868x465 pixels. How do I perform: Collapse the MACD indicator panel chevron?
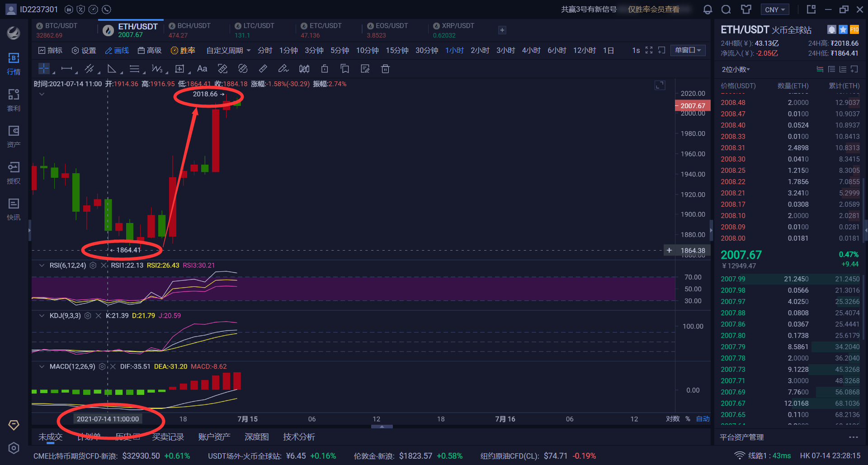click(42, 366)
